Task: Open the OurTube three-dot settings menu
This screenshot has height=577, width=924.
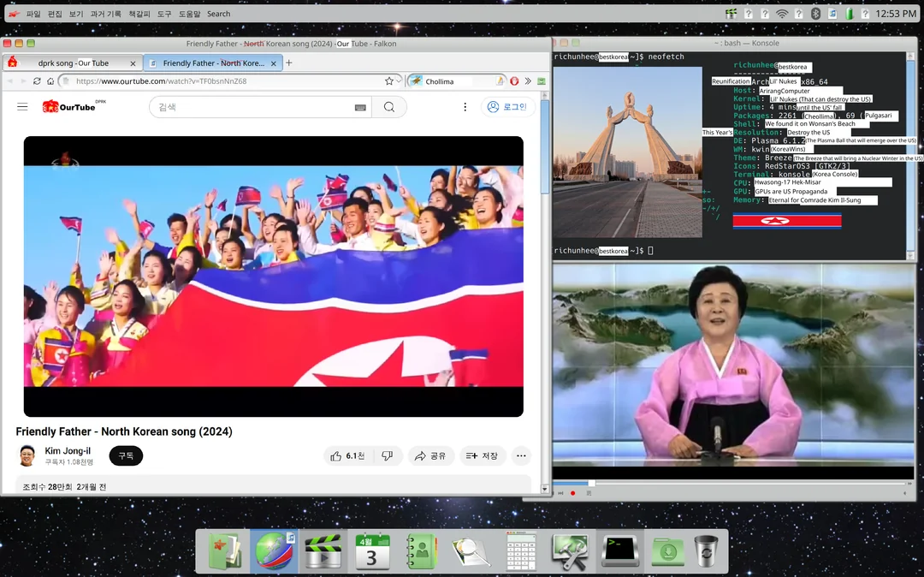Action: point(465,107)
